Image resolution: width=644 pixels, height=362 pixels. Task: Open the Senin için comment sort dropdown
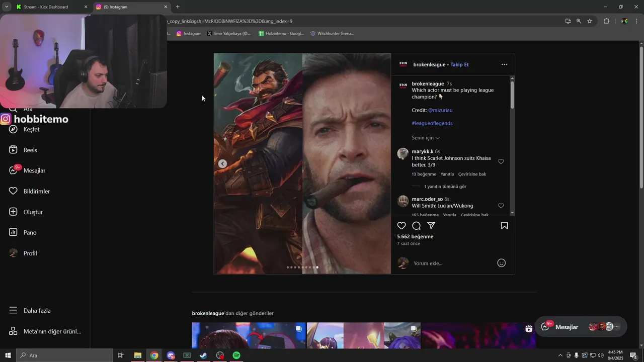pyautogui.click(x=426, y=138)
